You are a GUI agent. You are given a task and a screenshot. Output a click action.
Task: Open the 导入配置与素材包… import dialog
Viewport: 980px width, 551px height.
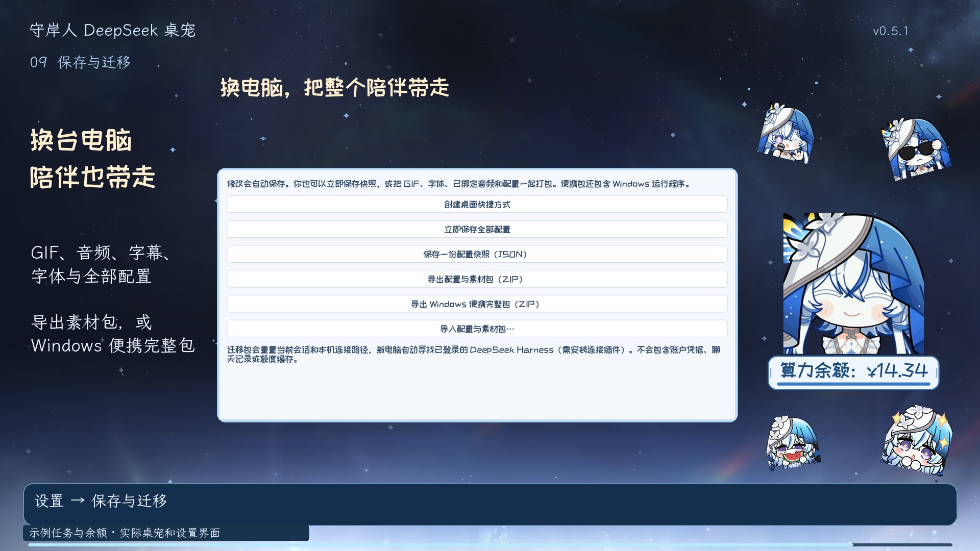coord(477,329)
